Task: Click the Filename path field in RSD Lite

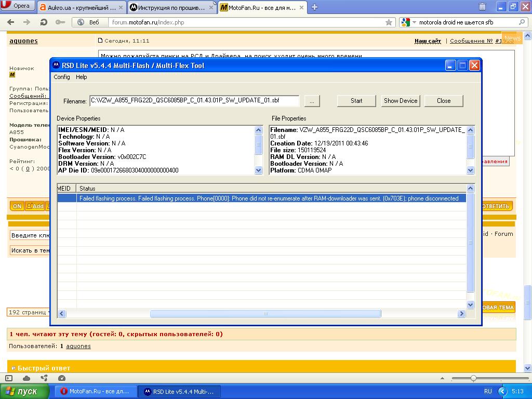Action: coord(194,101)
